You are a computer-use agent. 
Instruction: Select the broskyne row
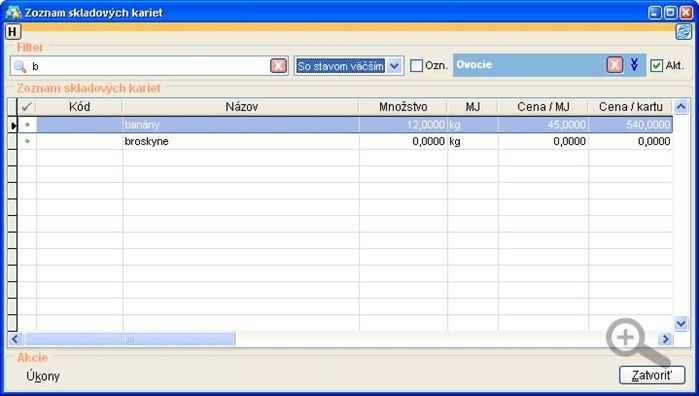point(345,141)
